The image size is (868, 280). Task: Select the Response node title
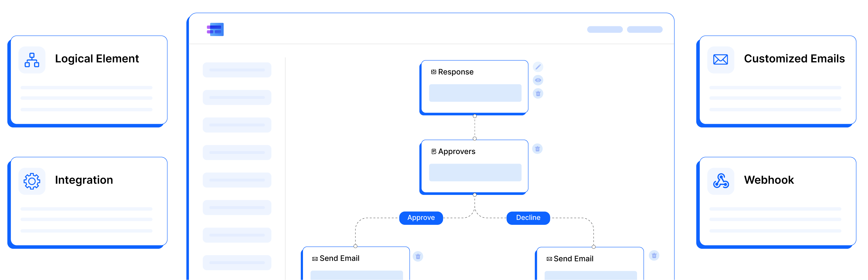456,72
